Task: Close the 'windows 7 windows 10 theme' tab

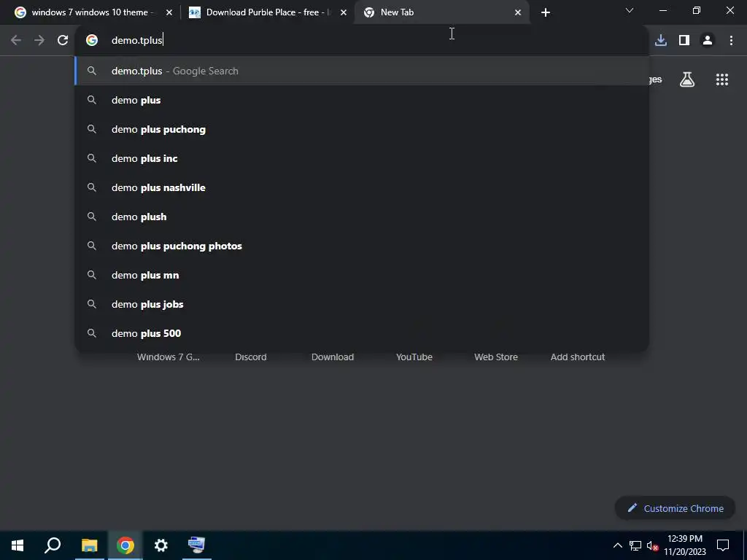Action: coord(169,12)
